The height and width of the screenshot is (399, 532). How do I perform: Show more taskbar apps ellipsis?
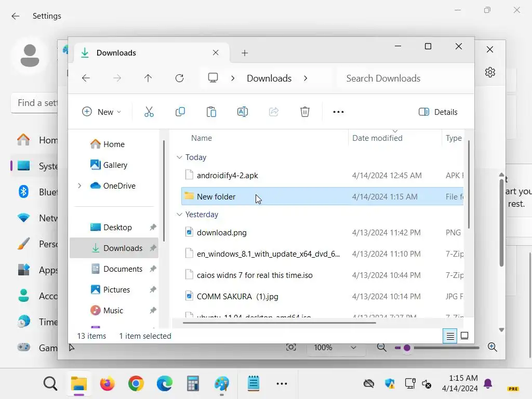pos(282,384)
